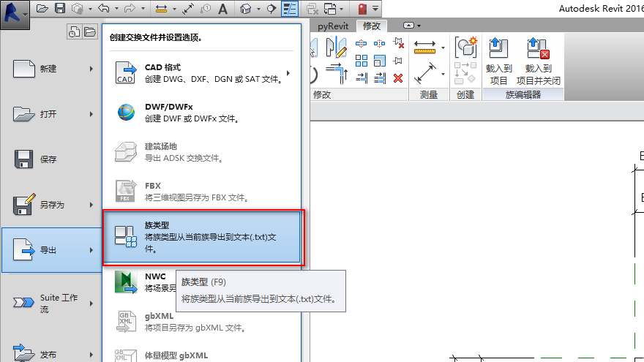The height and width of the screenshot is (362, 644).
Task: Click the Default 3D View house icon
Action: pyautogui.click(x=246, y=8)
